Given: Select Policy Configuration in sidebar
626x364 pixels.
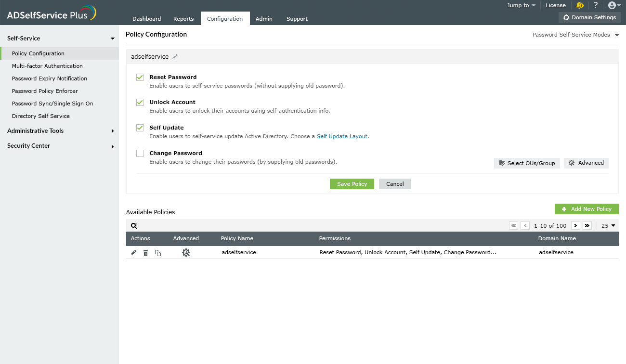Looking at the screenshot, I should tap(59, 53).
